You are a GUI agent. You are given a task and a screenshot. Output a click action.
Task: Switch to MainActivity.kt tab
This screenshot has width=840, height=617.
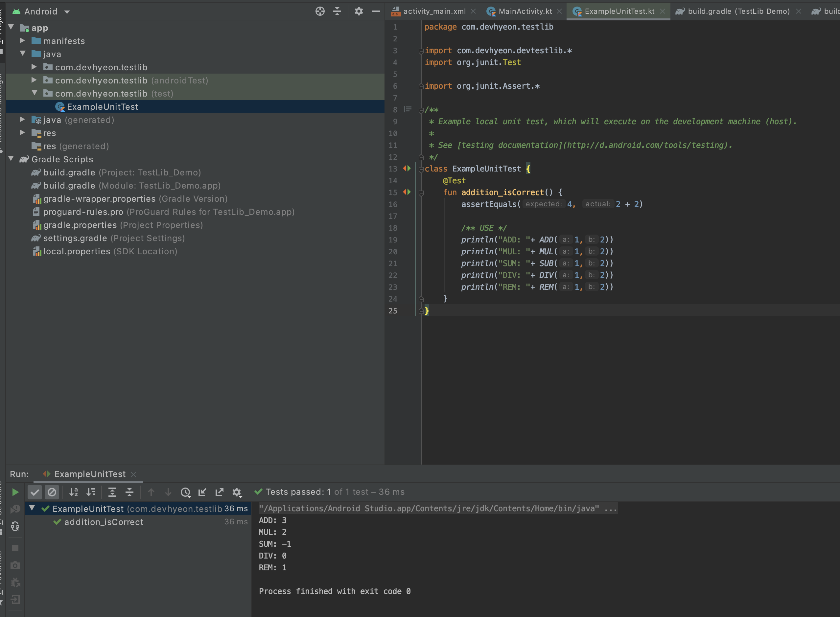click(525, 11)
